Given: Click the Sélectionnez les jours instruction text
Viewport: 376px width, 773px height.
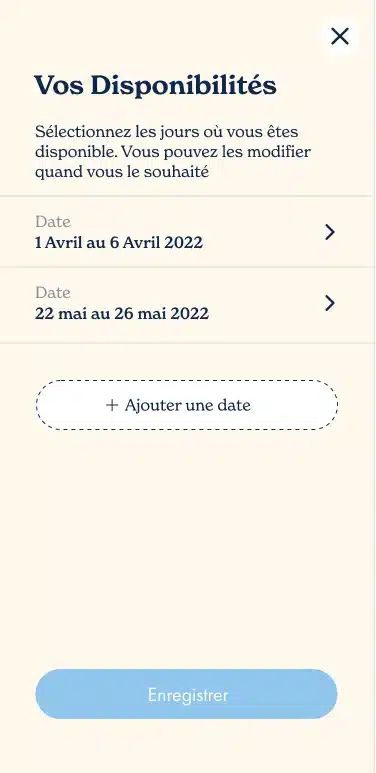Looking at the screenshot, I should 172,152.
